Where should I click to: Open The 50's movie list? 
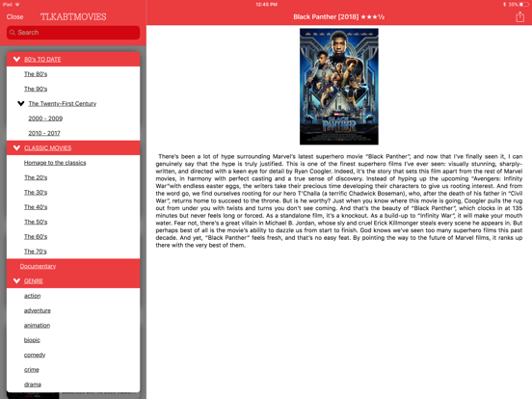click(36, 222)
